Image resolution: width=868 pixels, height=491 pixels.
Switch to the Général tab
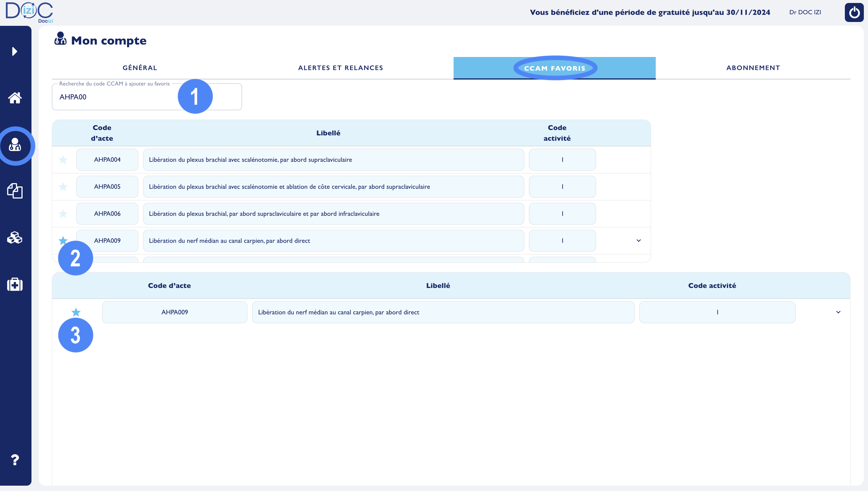click(140, 68)
